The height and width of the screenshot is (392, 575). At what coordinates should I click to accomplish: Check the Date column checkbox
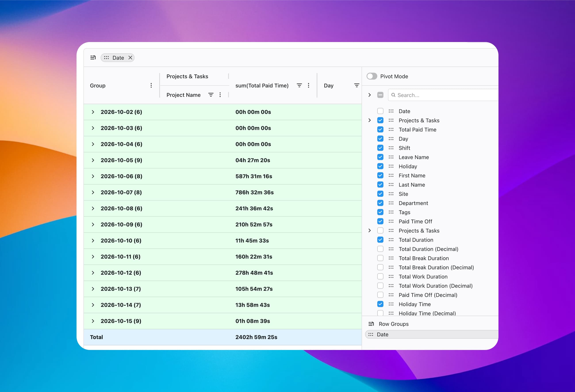(380, 111)
